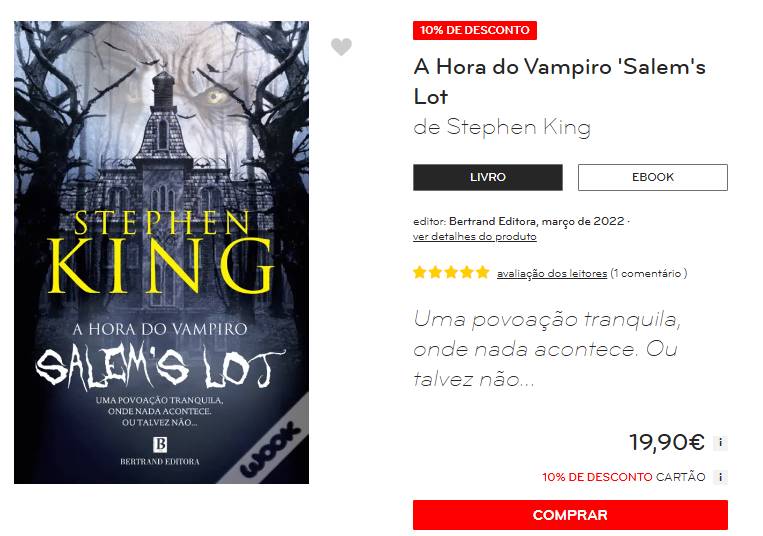Click the book title A Hora do Vampiro

click(560, 81)
